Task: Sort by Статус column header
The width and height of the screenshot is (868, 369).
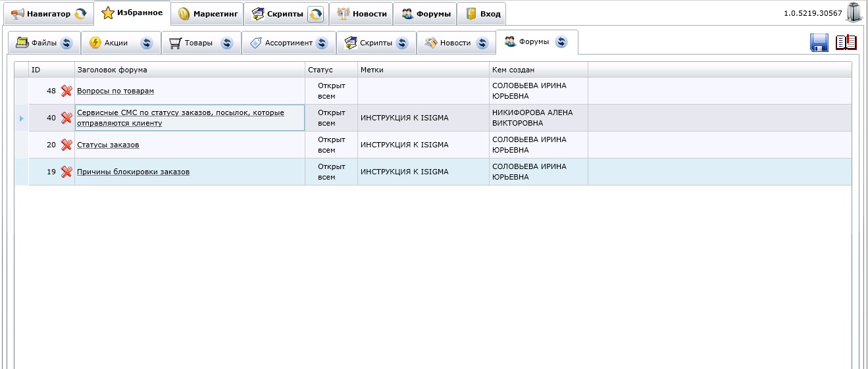Action: click(331, 70)
